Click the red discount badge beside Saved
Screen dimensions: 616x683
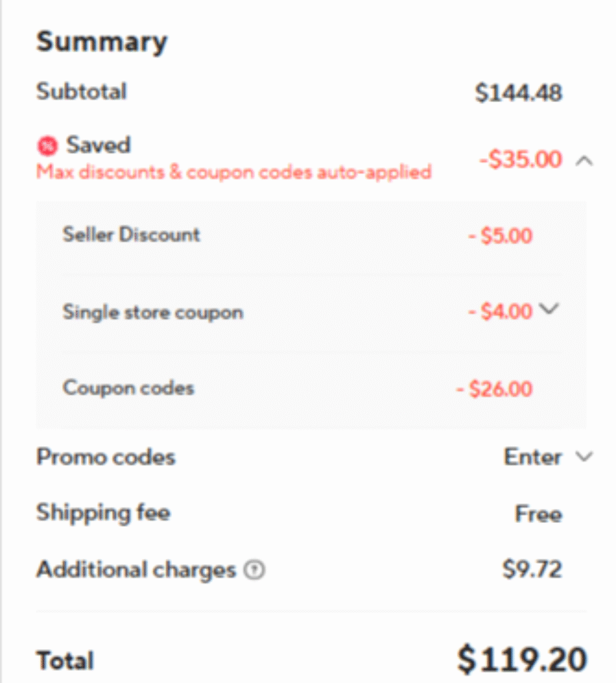coord(47,145)
